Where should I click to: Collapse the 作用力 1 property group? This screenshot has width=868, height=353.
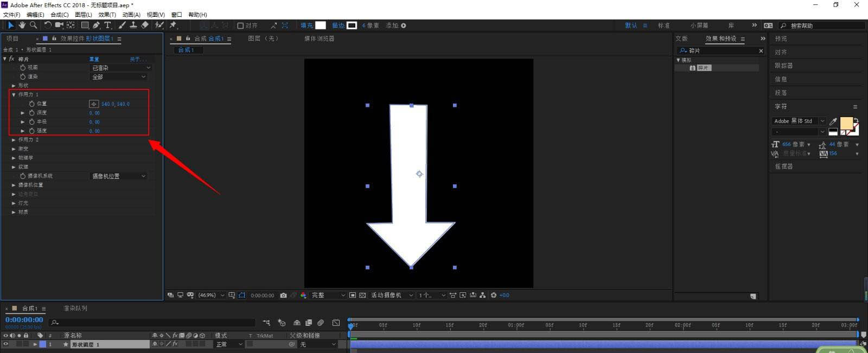(x=14, y=94)
